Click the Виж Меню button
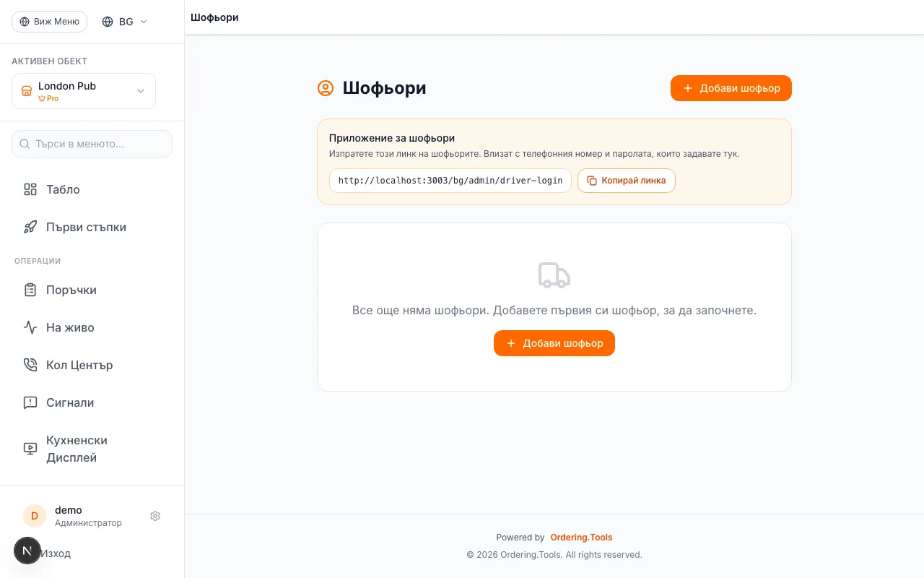924x578 pixels. [49, 22]
